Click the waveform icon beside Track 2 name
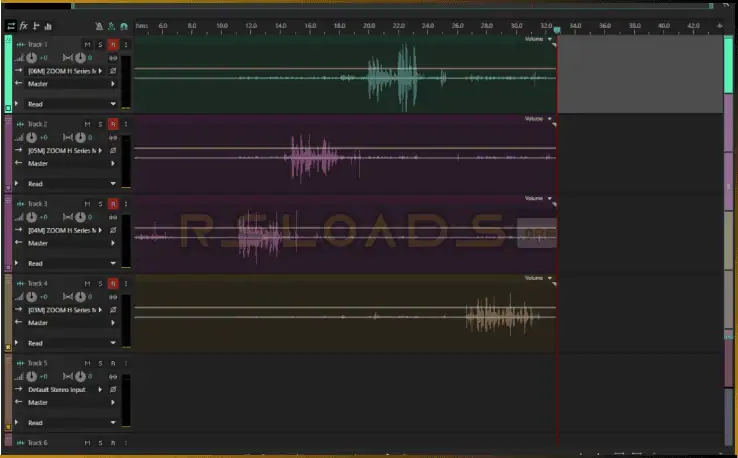The height and width of the screenshot is (458, 738). point(20,124)
